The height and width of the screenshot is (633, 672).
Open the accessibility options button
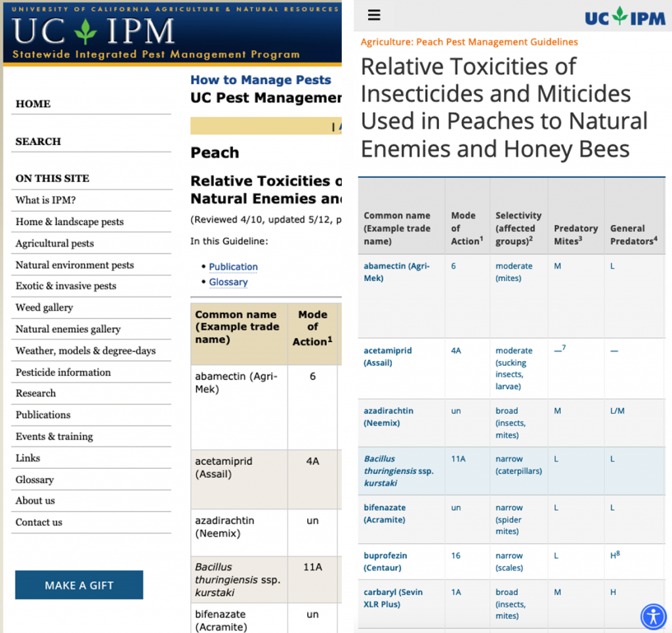point(653,617)
